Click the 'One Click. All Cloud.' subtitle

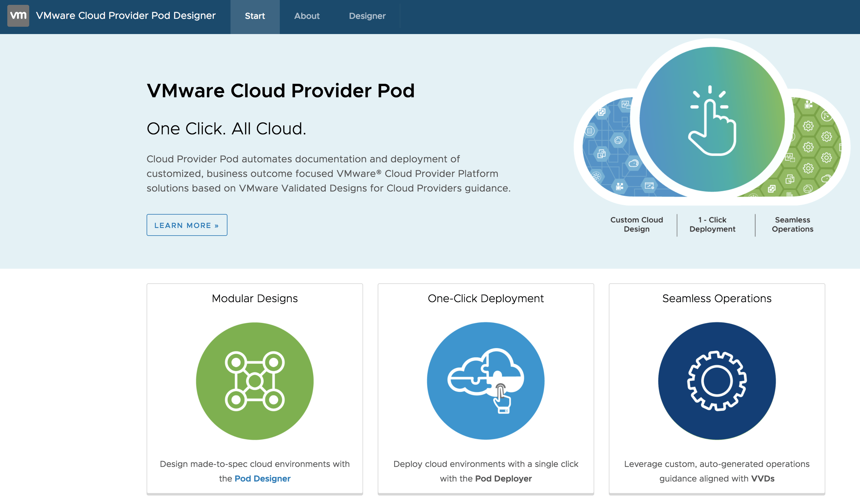pyautogui.click(x=226, y=129)
